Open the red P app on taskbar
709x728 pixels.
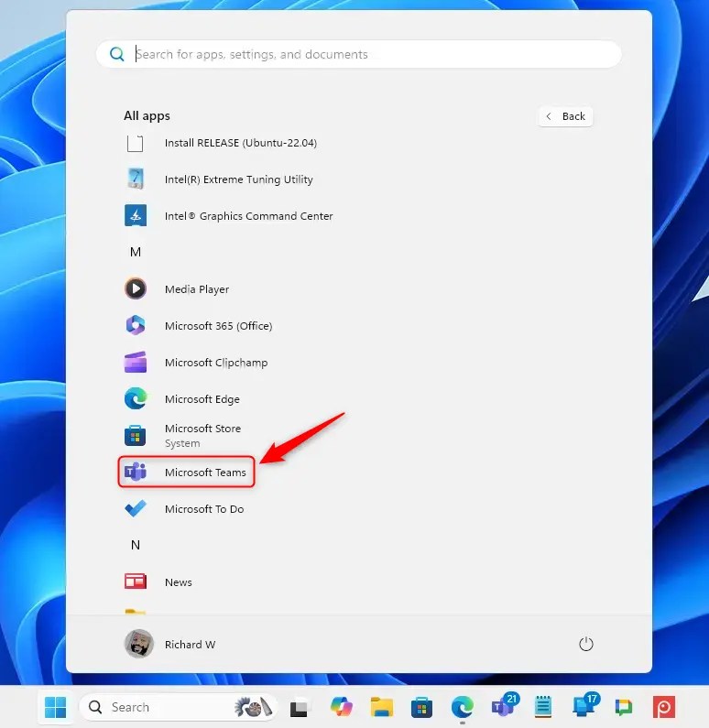coord(664,707)
